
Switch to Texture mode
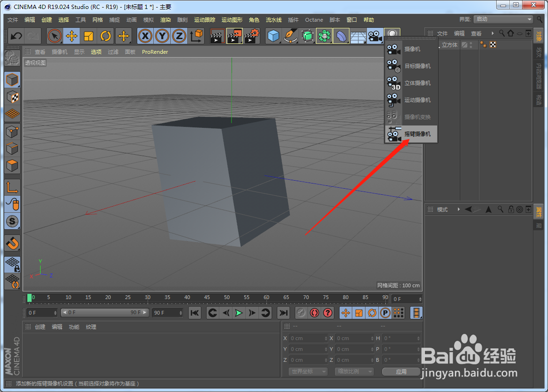point(12,97)
